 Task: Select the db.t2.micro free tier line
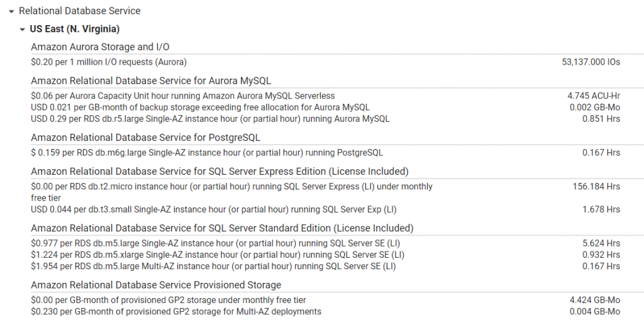click(x=231, y=186)
